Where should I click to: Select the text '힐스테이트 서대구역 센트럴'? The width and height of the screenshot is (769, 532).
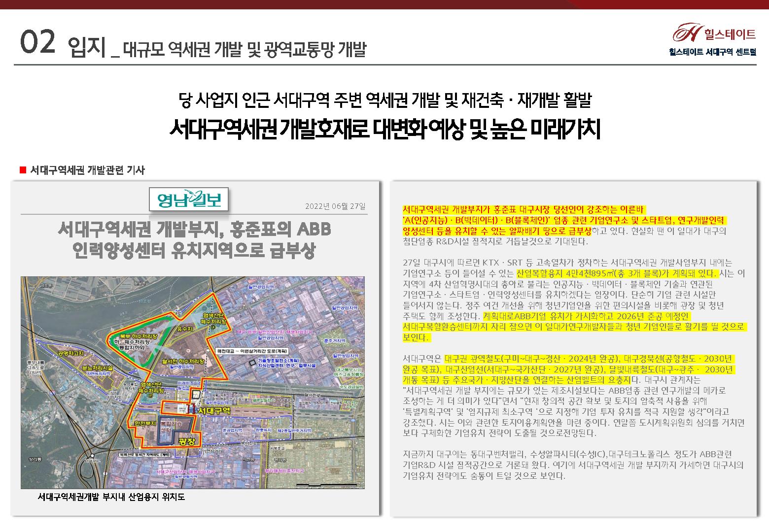[712, 51]
